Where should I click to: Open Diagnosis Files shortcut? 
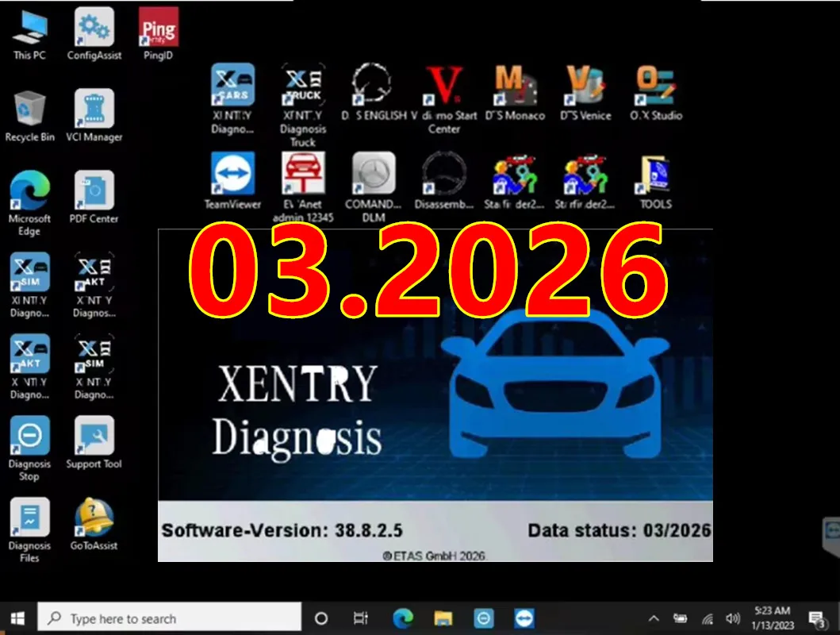(x=29, y=530)
